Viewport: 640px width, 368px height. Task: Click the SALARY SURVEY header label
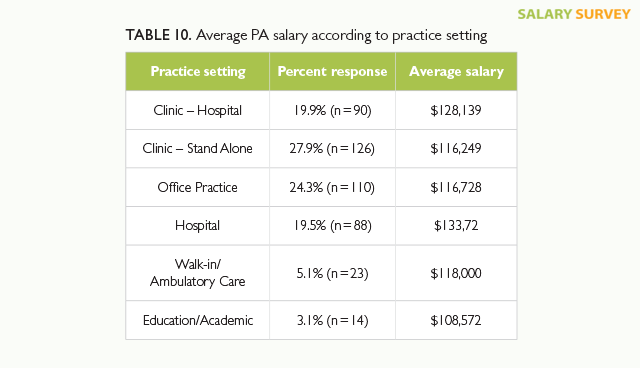click(x=574, y=14)
